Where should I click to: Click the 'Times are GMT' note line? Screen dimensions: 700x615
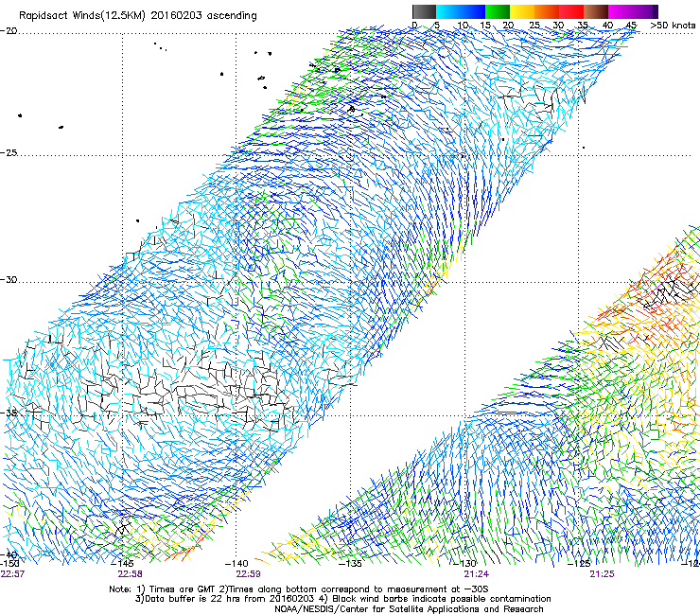(299, 589)
